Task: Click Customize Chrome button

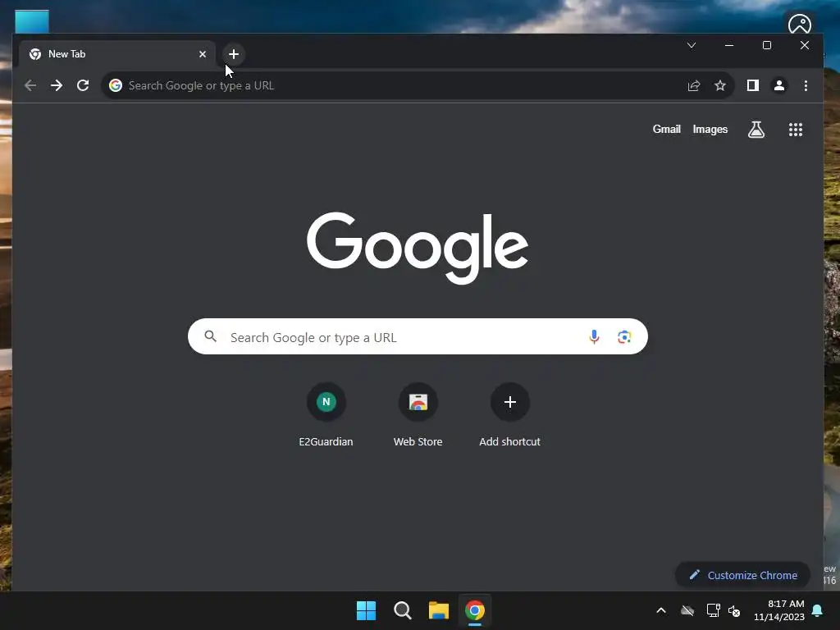Action: click(743, 575)
